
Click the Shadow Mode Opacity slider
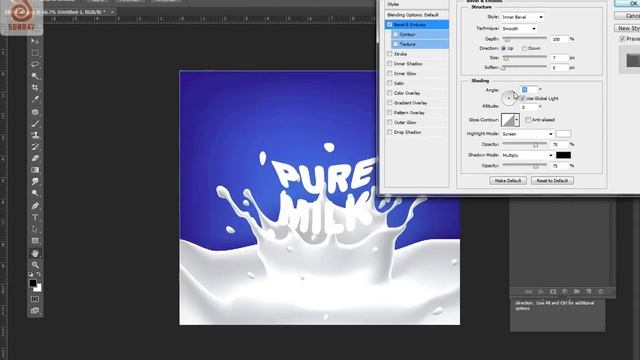pyautogui.click(x=524, y=166)
